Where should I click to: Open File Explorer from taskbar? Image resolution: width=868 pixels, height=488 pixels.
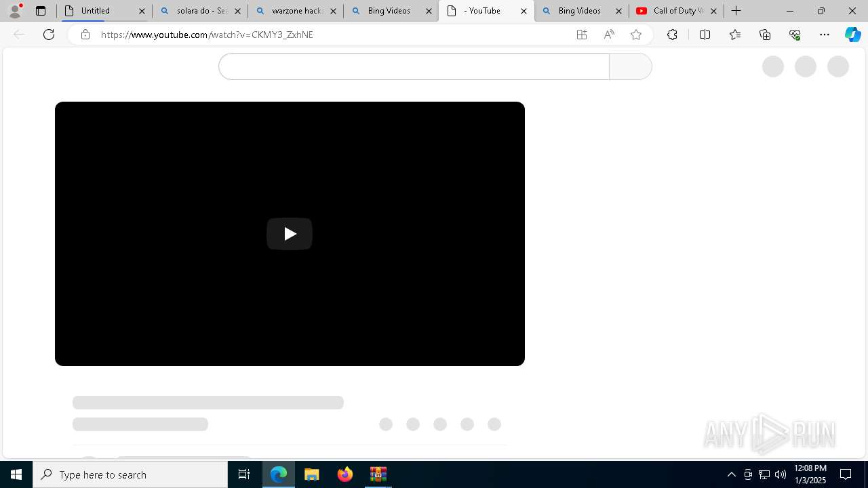[x=312, y=474]
